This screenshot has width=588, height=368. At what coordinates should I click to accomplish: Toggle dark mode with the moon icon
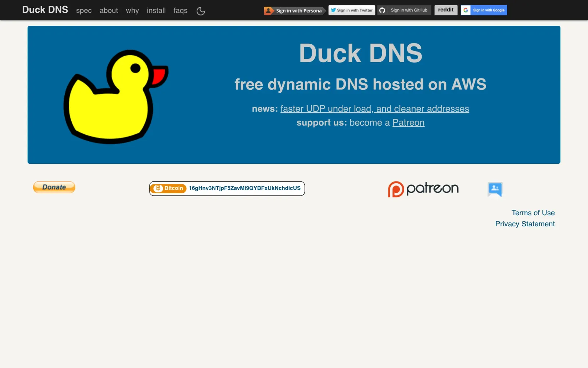[201, 11]
